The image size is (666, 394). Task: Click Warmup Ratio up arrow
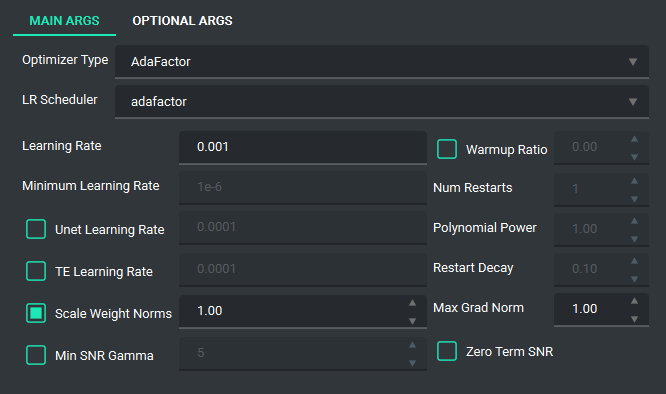634,139
